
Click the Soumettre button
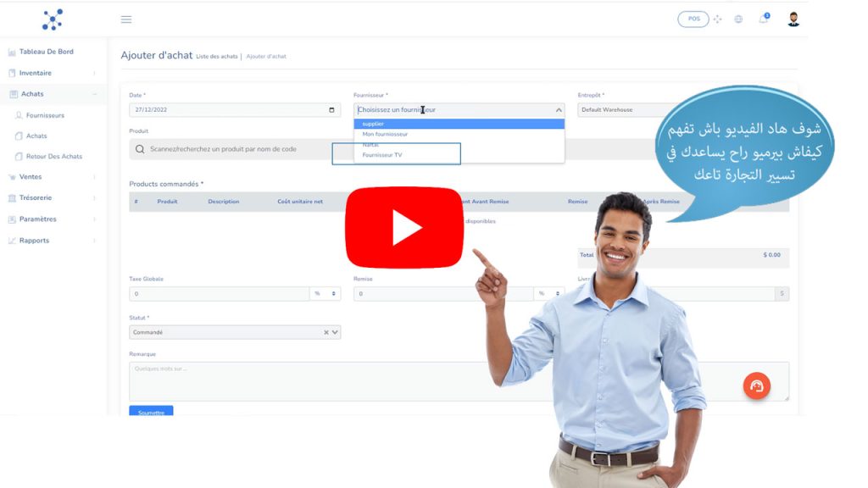tap(151, 412)
